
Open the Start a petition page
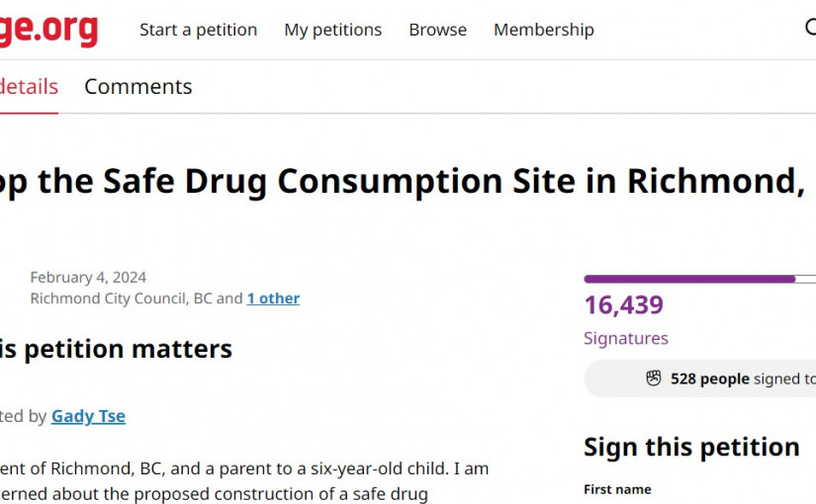[x=198, y=30]
